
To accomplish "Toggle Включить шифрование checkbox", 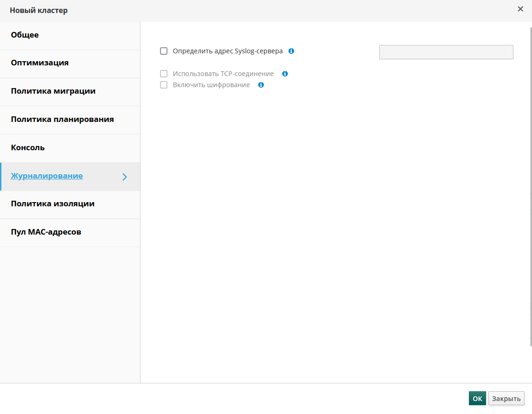I will 164,85.
